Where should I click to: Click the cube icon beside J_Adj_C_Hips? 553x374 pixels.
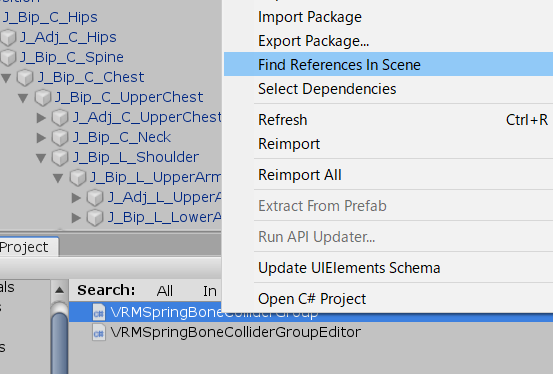[8, 37]
